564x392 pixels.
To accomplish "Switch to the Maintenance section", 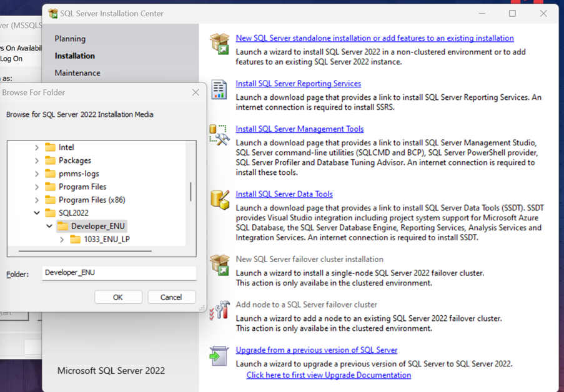I will pyautogui.click(x=77, y=73).
